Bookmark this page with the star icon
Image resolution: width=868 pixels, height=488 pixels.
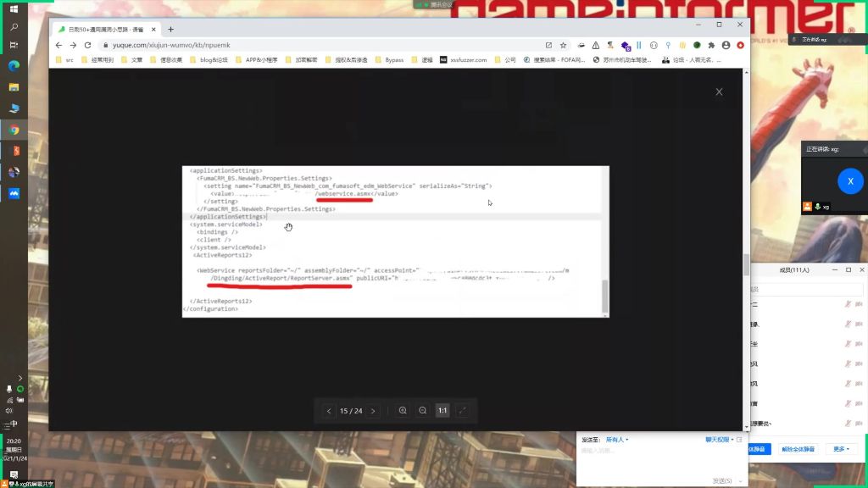(563, 45)
